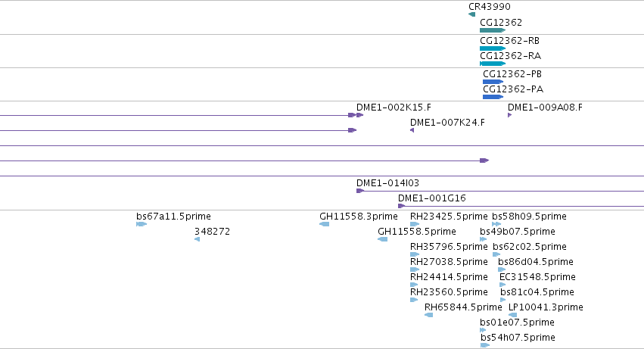Select the DME1-007K24.F feature arrow

tap(412, 130)
